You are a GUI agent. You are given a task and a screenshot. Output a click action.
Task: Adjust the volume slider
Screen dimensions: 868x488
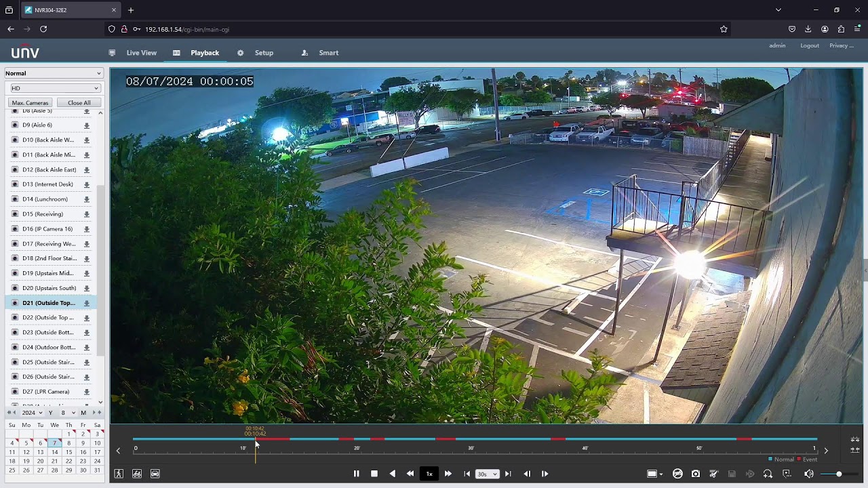click(x=840, y=474)
